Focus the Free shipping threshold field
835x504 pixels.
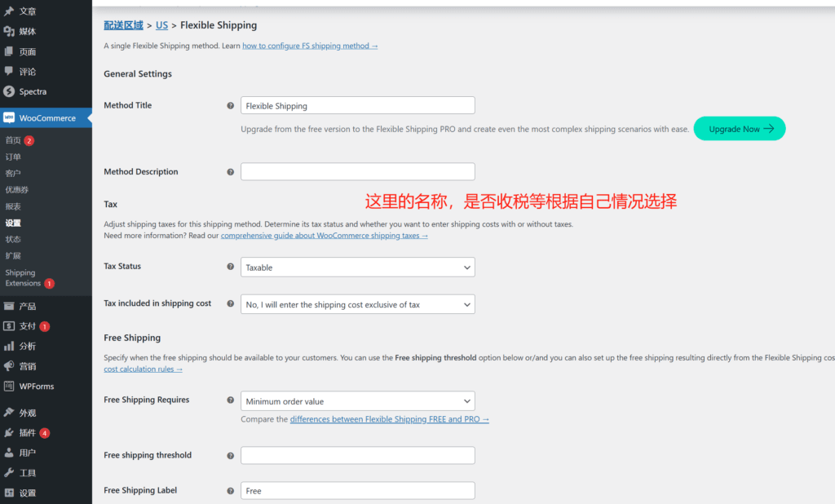pos(358,456)
